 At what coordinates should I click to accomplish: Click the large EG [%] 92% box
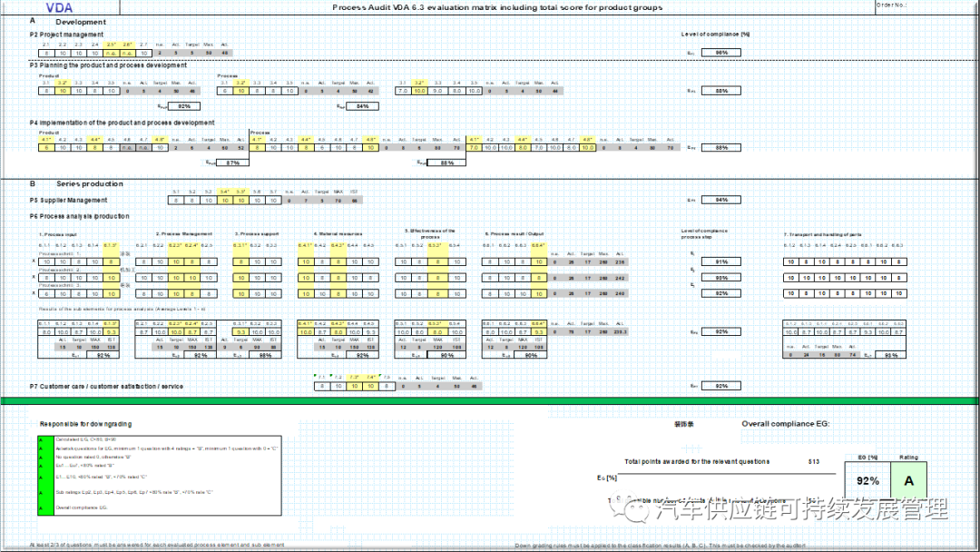(867, 480)
